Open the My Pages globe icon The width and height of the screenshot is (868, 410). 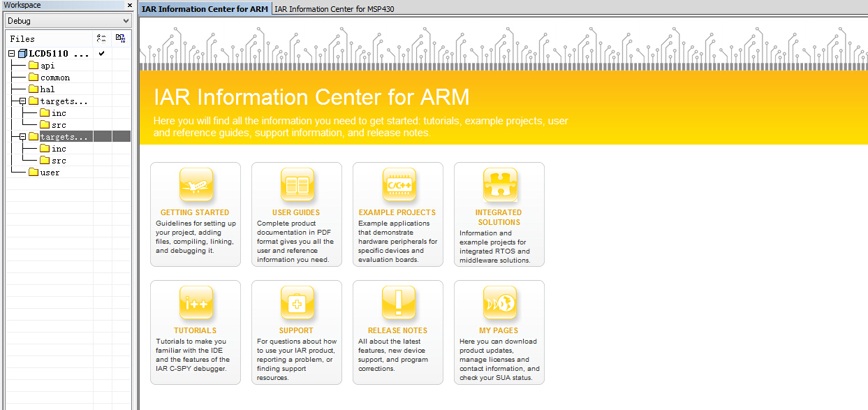click(500, 303)
